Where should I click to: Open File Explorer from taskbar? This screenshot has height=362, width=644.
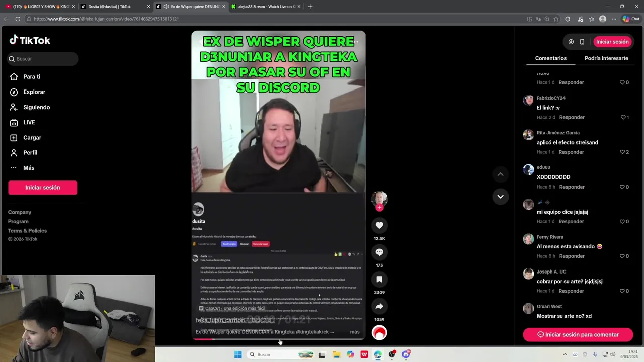[x=336, y=354]
